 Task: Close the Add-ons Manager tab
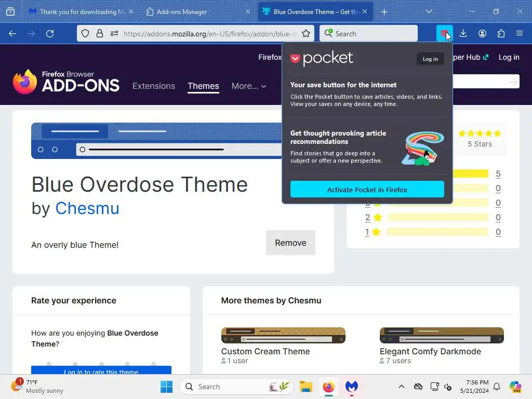tap(248, 11)
